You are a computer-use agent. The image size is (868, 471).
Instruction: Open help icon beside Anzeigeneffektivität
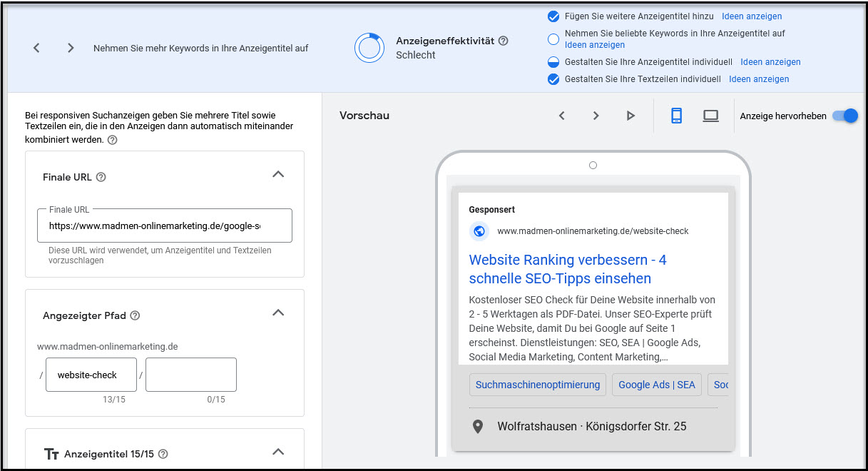(504, 41)
